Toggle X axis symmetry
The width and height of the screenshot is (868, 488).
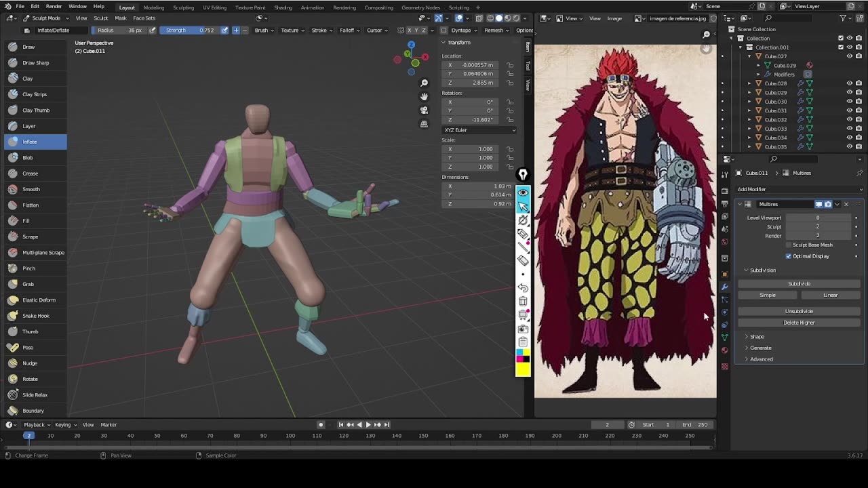click(x=410, y=30)
